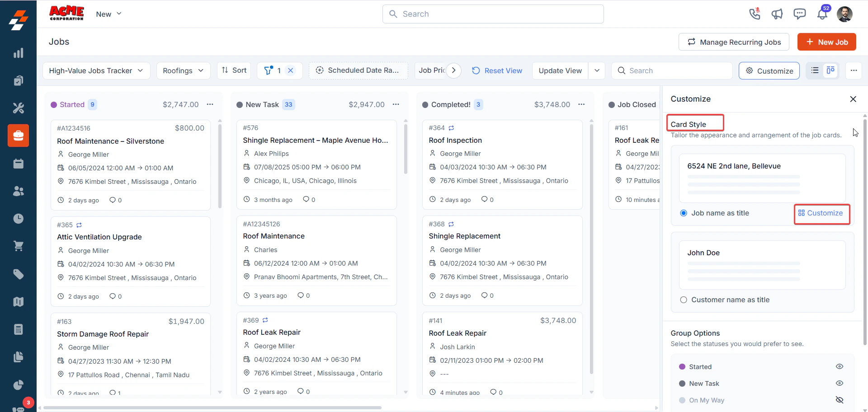Open the map sidebar icon
Viewport: 868px width, 412px height.
(x=19, y=302)
